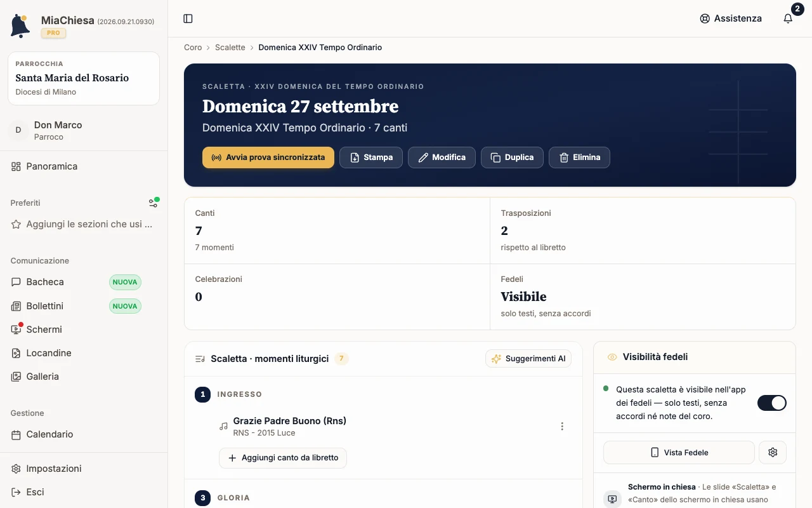Click the Canti statistic card
Viewport: 812px width, 508px height.
(x=337, y=231)
